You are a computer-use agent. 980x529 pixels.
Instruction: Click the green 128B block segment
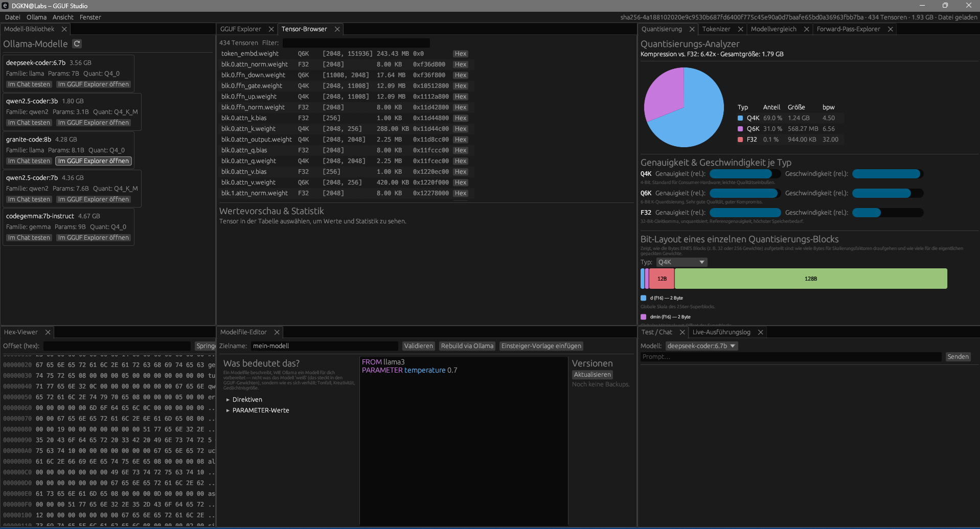click(x=811, y=279)
